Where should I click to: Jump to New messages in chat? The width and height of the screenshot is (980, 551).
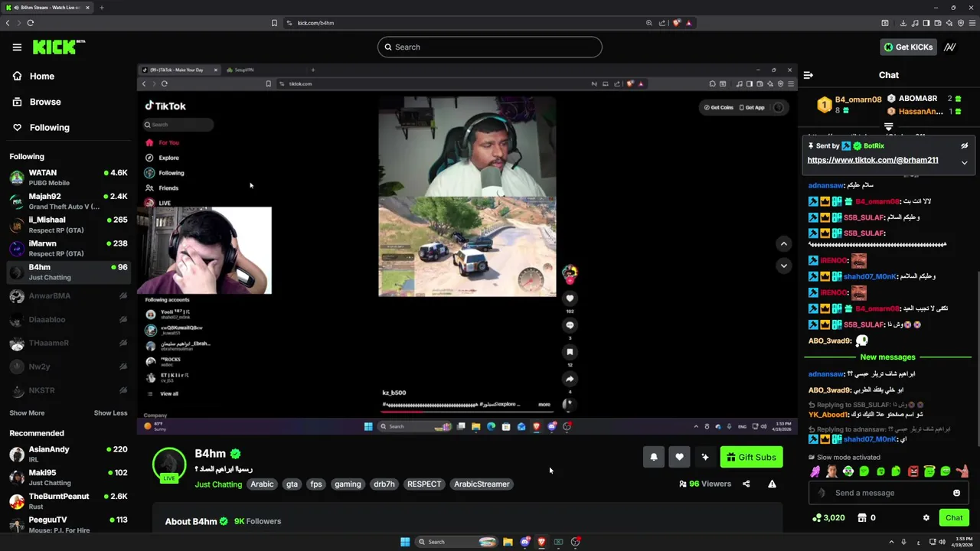(887, 357)
